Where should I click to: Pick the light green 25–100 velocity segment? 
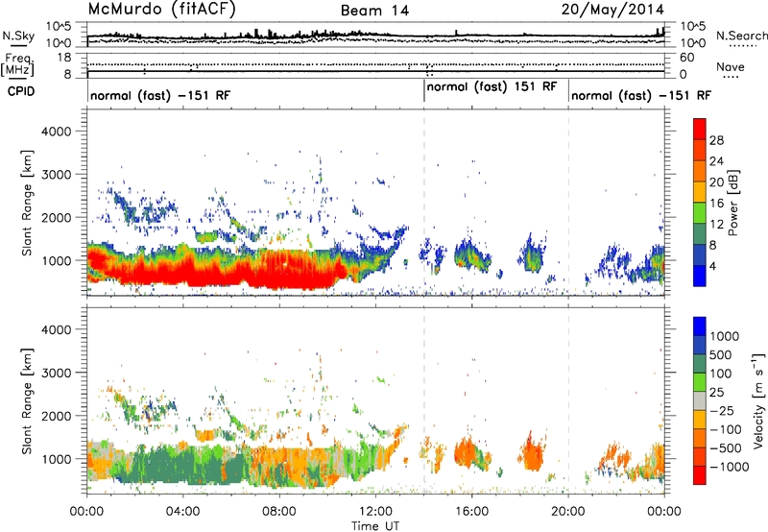pos(700,382)
